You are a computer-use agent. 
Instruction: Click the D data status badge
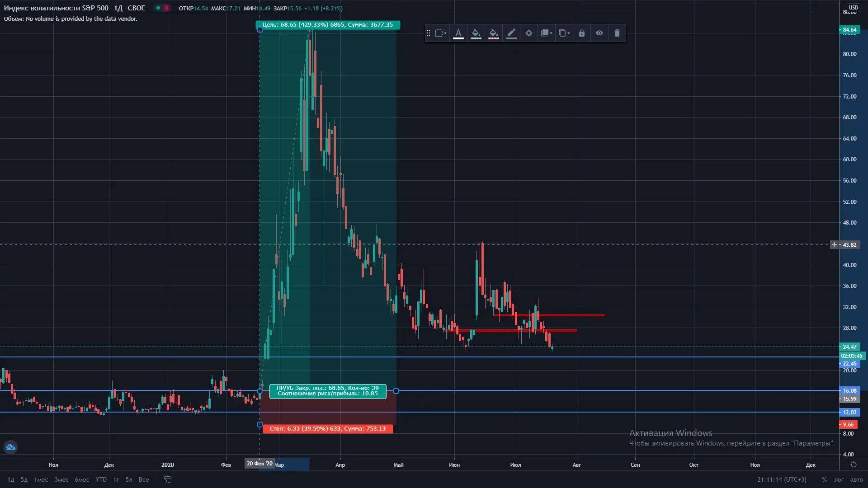click(x=166, y=8)
